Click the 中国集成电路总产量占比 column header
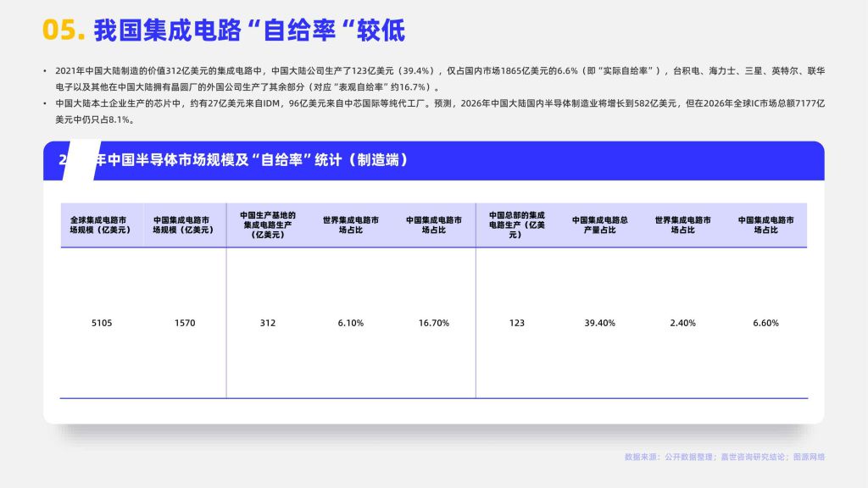The height and width of the screenshot is (488, 868). point(599,225)
